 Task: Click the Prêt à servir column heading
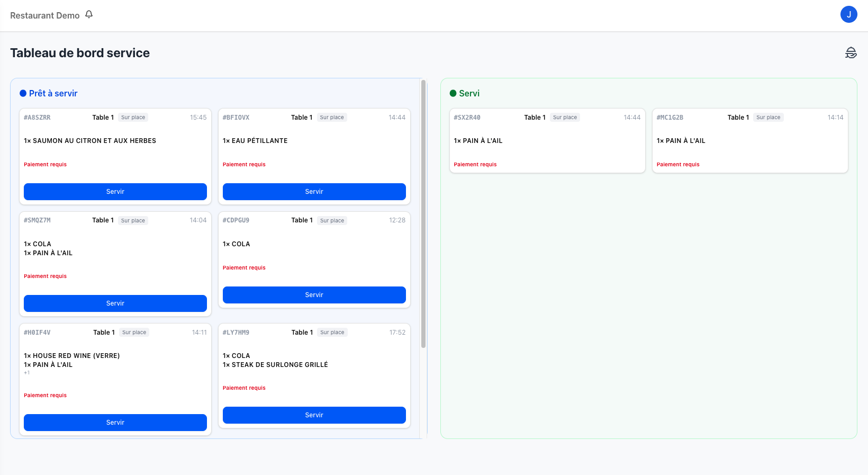(x=49, y=93)
